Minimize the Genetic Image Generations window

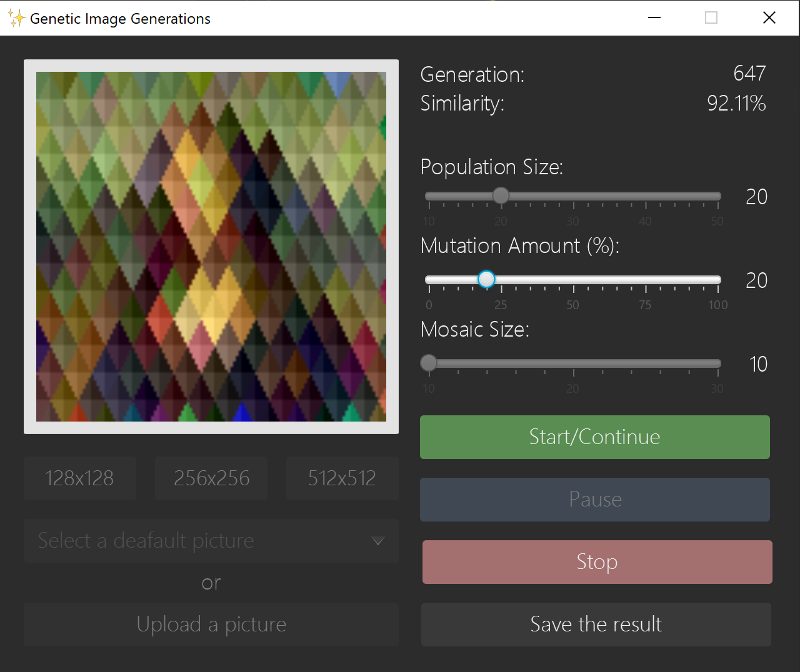(x=654, y=17)
